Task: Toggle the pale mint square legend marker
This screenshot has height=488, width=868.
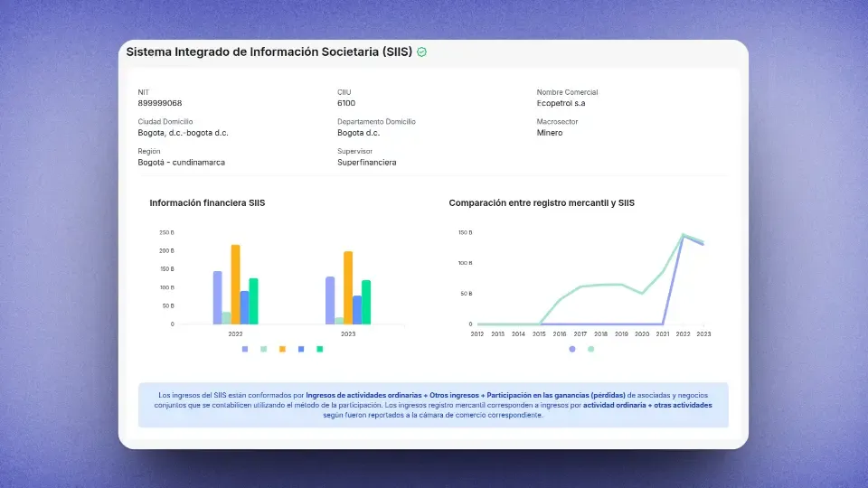Action: tap(263, 349)
